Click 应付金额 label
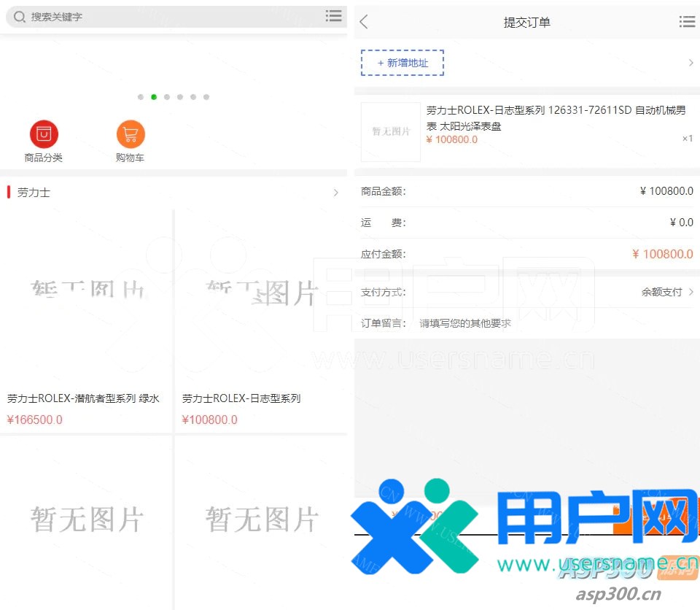The height and width of the screenshot is (610, 700). [383, 254]
